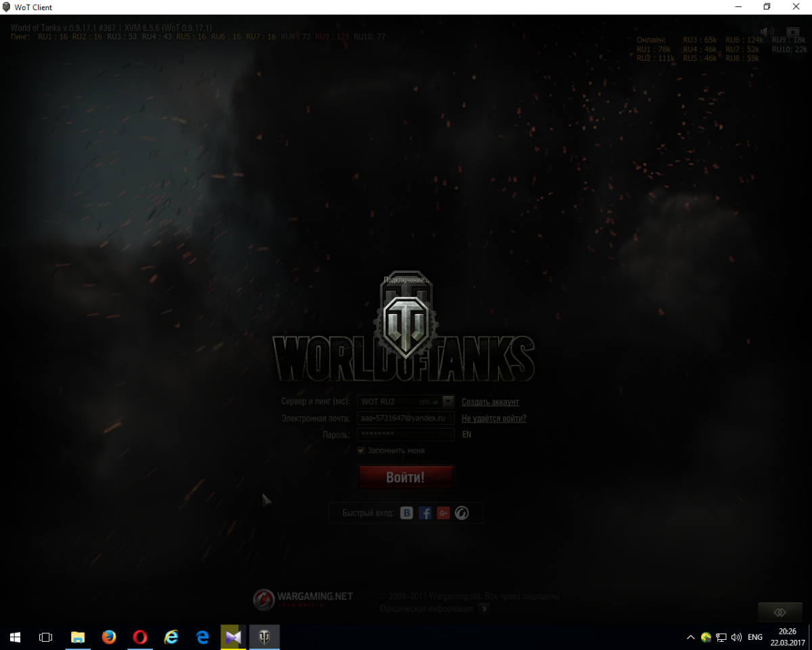The height and width of the screenshot is (650, 812).
Task: Log in via Wargaming ID round icon
Action: tap(461, 513)
